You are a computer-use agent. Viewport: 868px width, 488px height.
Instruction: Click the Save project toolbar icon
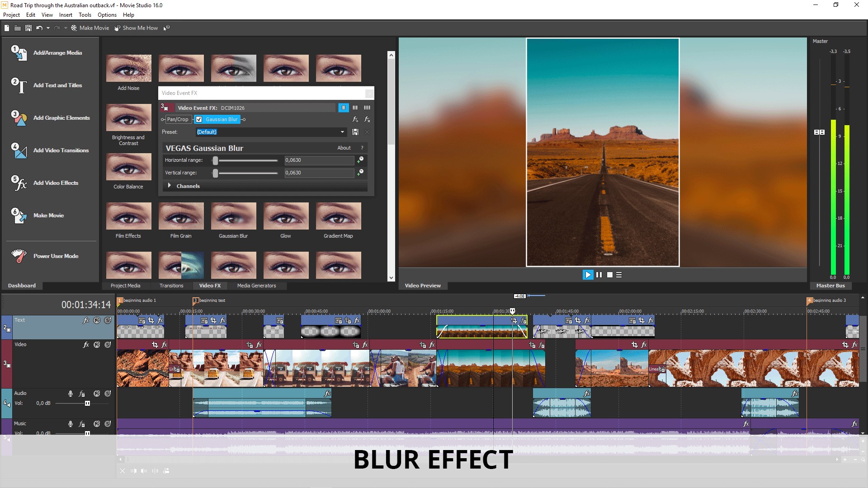28,28
